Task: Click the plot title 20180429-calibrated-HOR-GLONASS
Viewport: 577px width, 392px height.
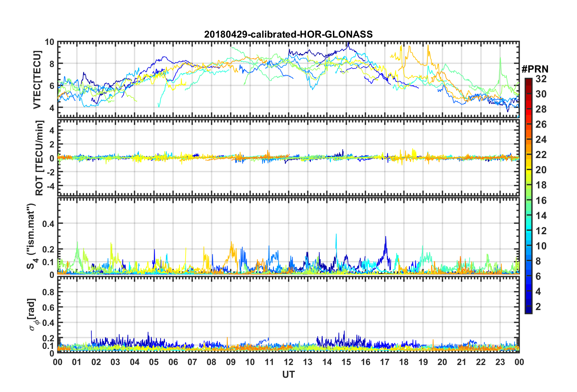Action: click(x=288, y=34)
